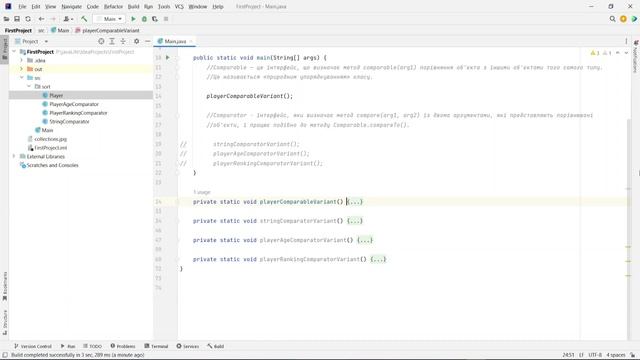
Task: Click the playerComparableVariant breadcrumb
Action: coord(107,31)
